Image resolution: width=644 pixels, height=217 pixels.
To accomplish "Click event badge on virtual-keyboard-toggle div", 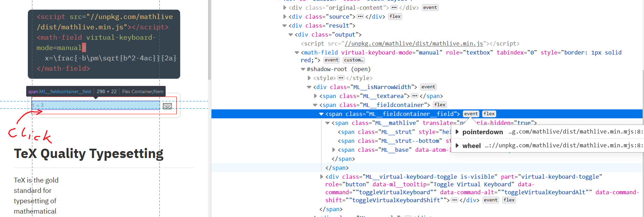I will [x=490, y=200].
